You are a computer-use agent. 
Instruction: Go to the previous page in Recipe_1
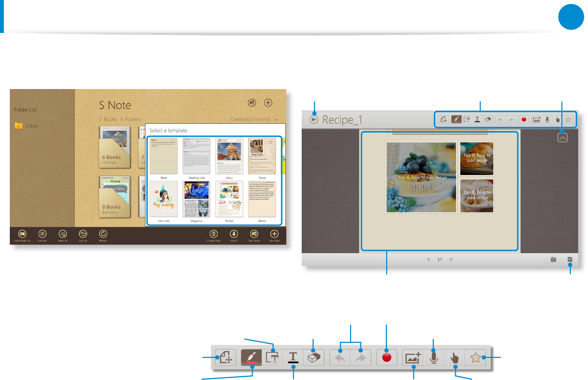[429, 259]
